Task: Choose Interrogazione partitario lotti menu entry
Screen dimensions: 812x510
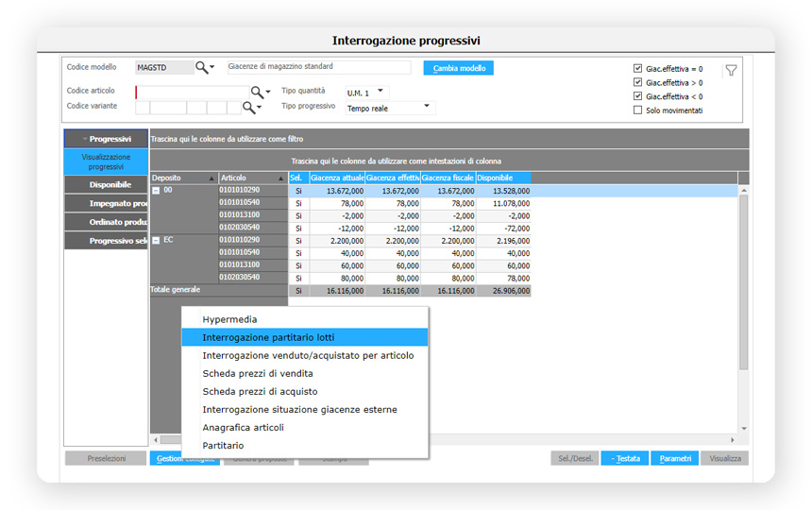Action: (x=305, y=337)
